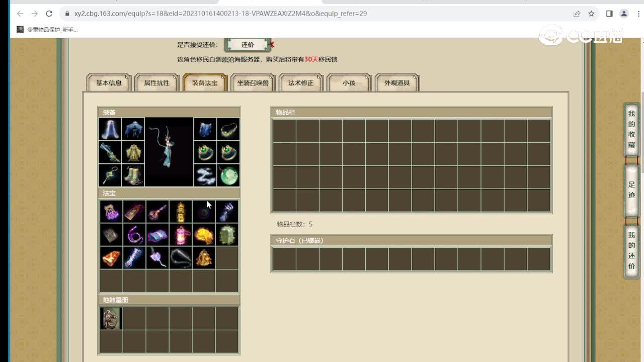Select the orange fiery brick treasure

point(111,258)
